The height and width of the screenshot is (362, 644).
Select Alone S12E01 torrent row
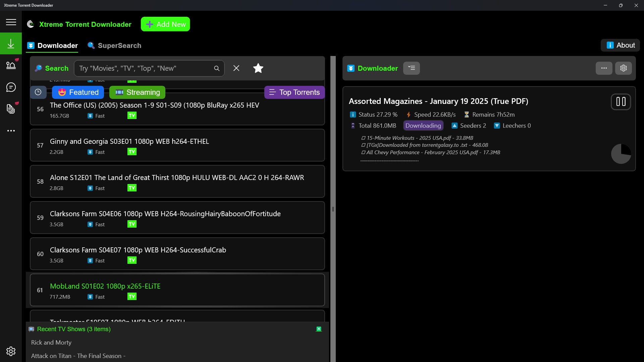click(x=177, y=181)
